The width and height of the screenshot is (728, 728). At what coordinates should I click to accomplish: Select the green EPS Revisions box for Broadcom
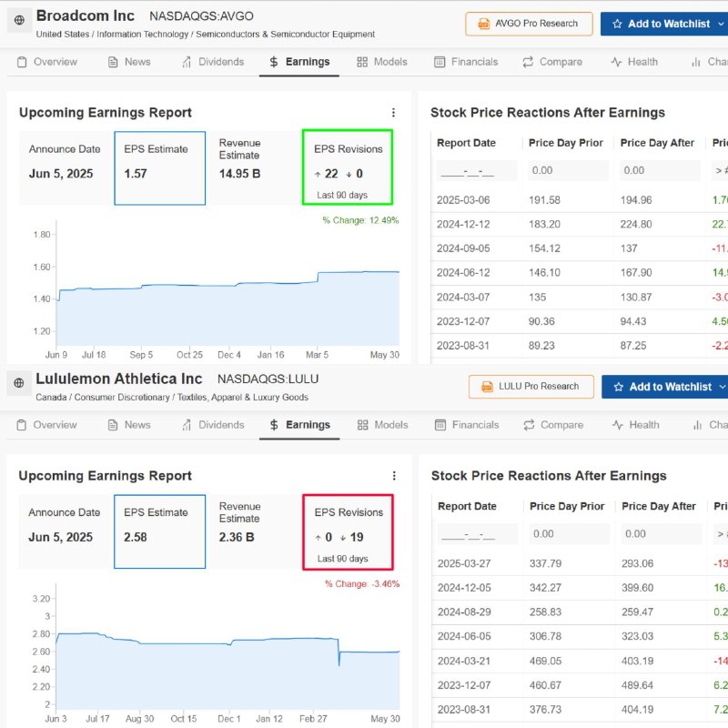point(347,167)
